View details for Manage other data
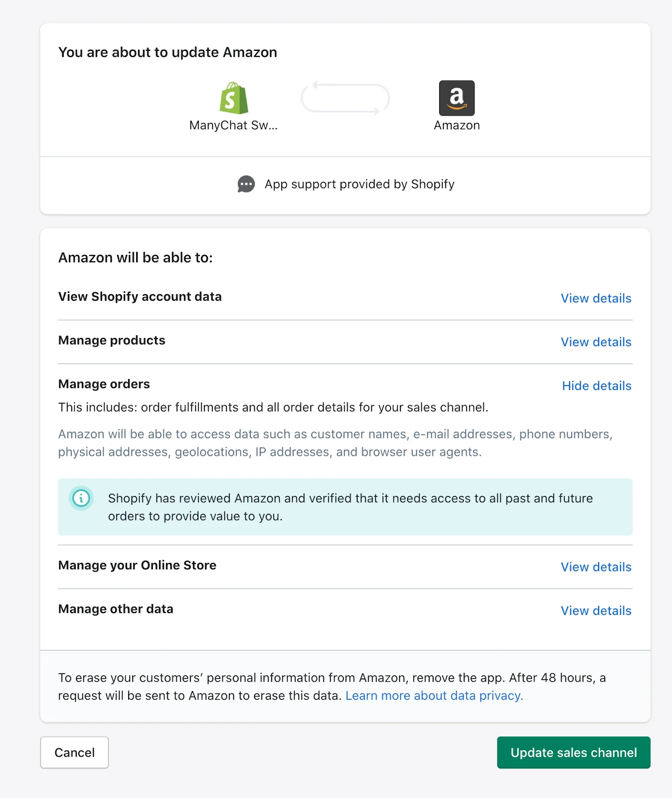This screenshot has width=672, height=798. [x=596, y=611]
